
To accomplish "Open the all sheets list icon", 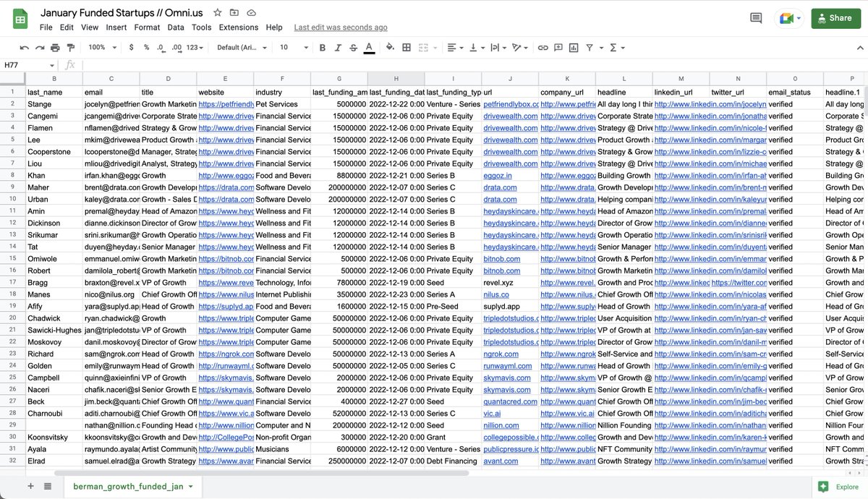I will point(48,487).
